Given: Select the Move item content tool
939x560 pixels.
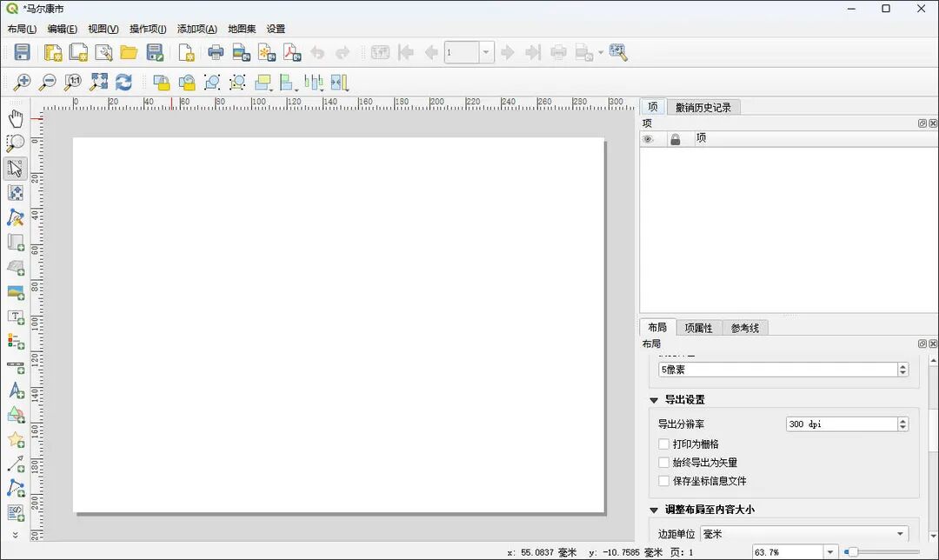Looking at the screenshot, I should [16, 193].
